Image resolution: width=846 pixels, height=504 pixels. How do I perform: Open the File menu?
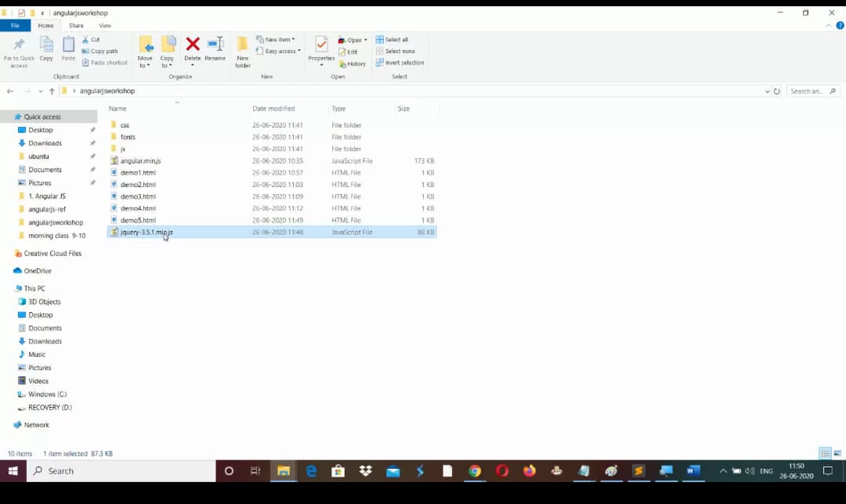pos(15,26)
